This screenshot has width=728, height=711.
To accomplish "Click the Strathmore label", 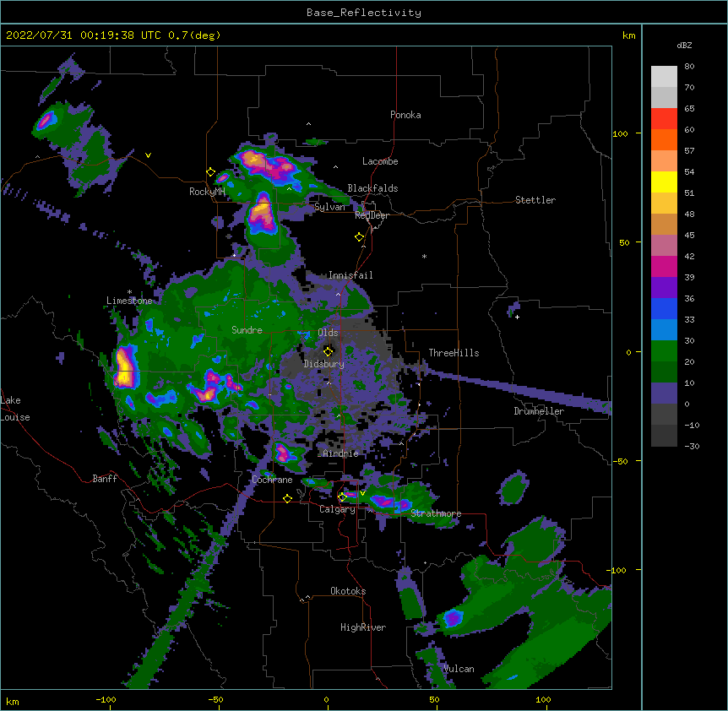I will click(x=436, y=513).
